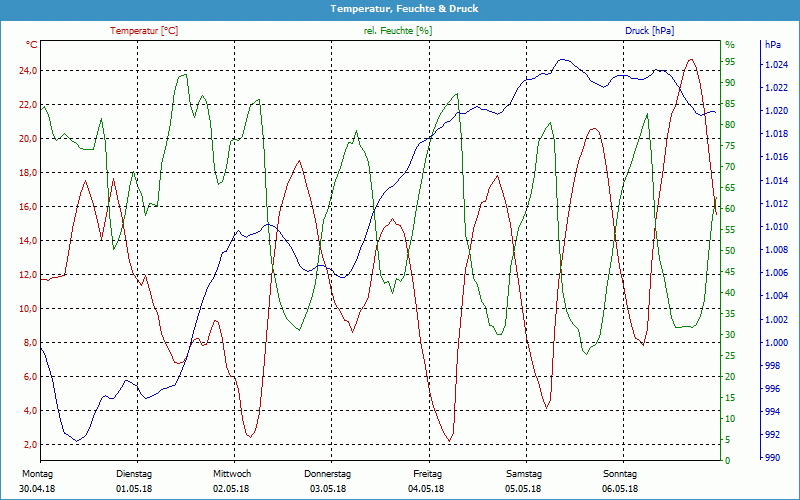
Task: Click the '02.05.18' date label
Action: point(231,489)
